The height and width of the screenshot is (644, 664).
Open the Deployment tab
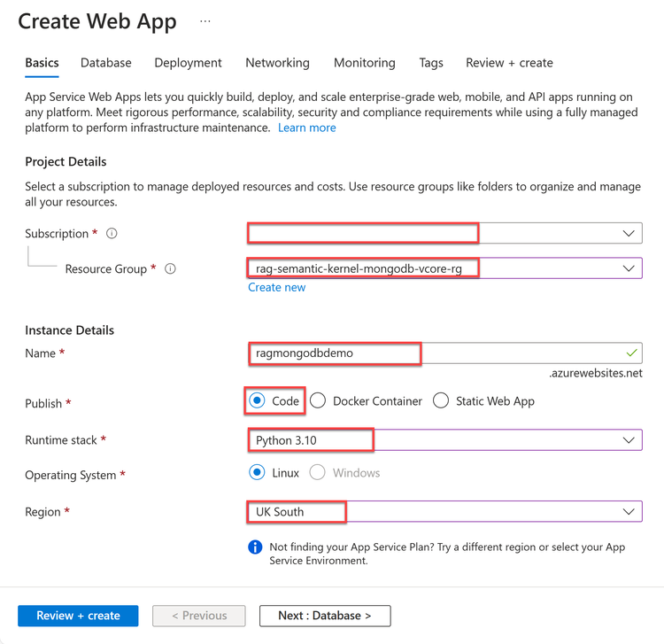188,63
